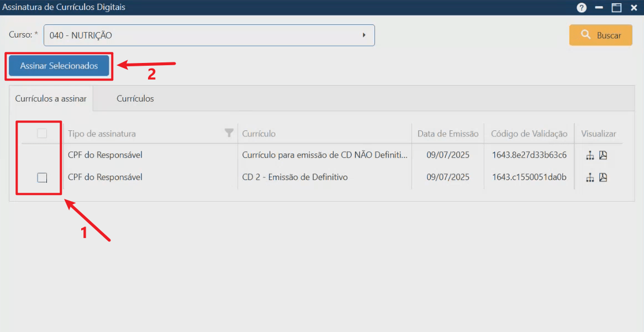Click the filter funnel icon in Tipo de assinatura
This screenshot has width=644, height=332.
(229, 133)
